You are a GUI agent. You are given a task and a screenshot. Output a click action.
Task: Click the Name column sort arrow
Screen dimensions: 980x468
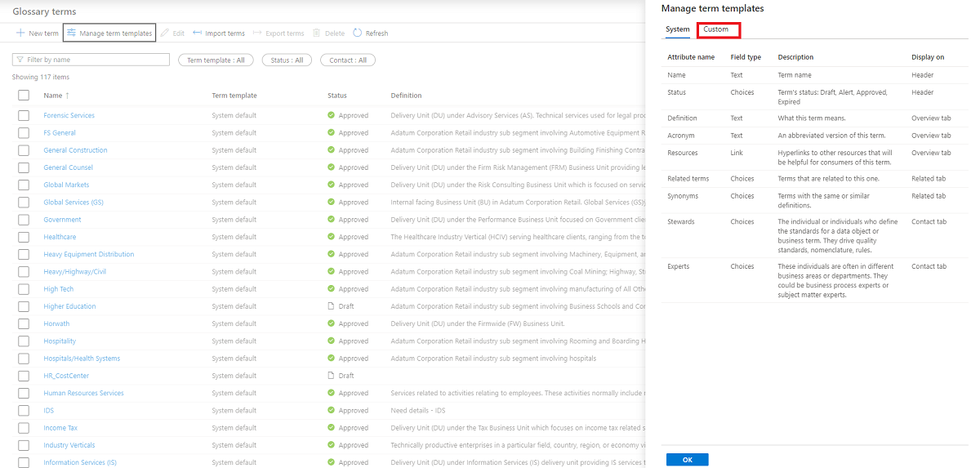(68, 96)
